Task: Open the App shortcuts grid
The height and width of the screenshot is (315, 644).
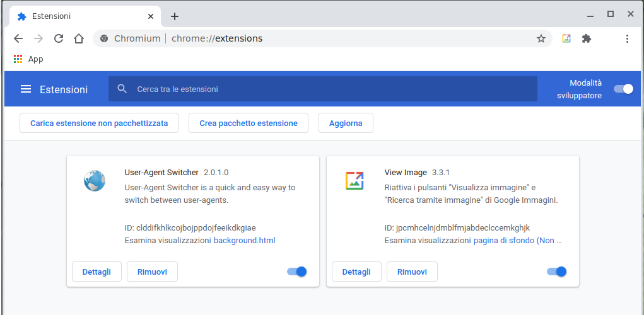Action: coord(18,59)
